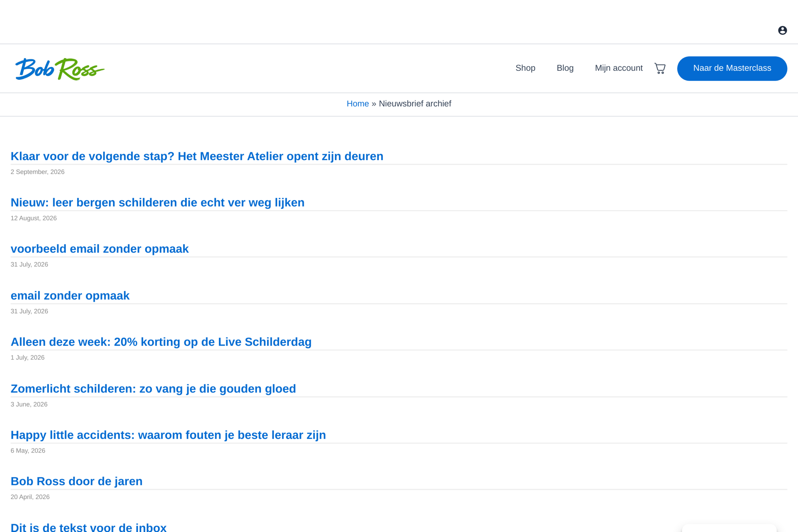Screen dimensions: 798x532
Task: Open 'Dit is de tekst voor de inbox'
Action: pyautogui.click(x=88, y=527)
